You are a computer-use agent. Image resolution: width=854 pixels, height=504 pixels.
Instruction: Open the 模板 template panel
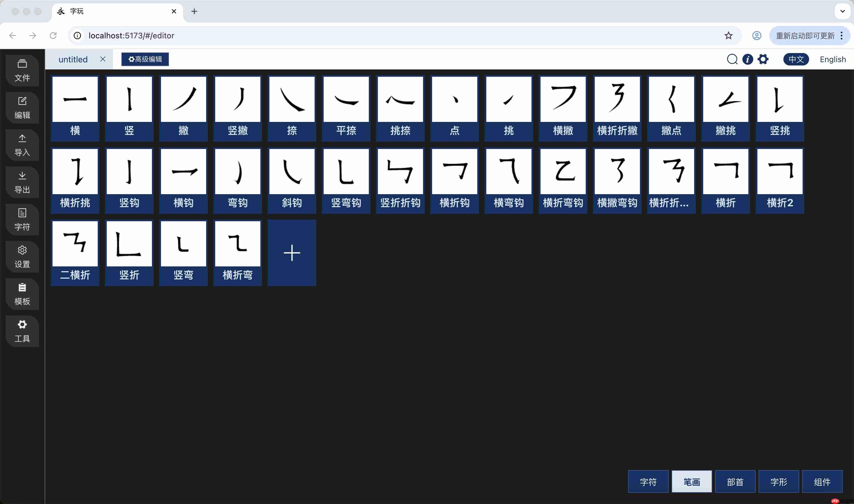[x=22, y=294]
